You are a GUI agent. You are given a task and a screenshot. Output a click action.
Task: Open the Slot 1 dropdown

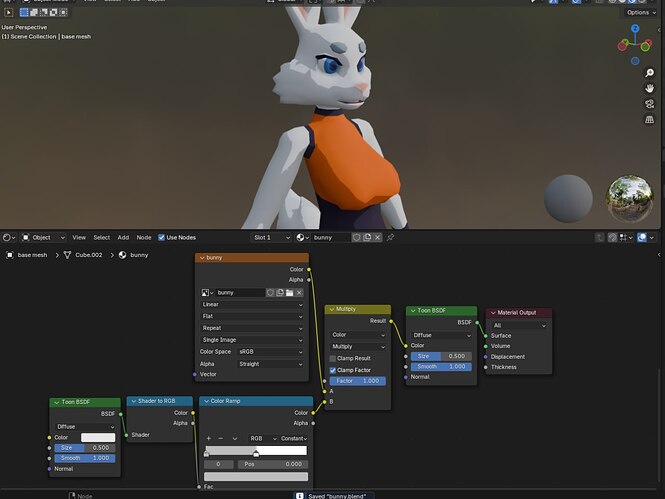pos(271,237)
